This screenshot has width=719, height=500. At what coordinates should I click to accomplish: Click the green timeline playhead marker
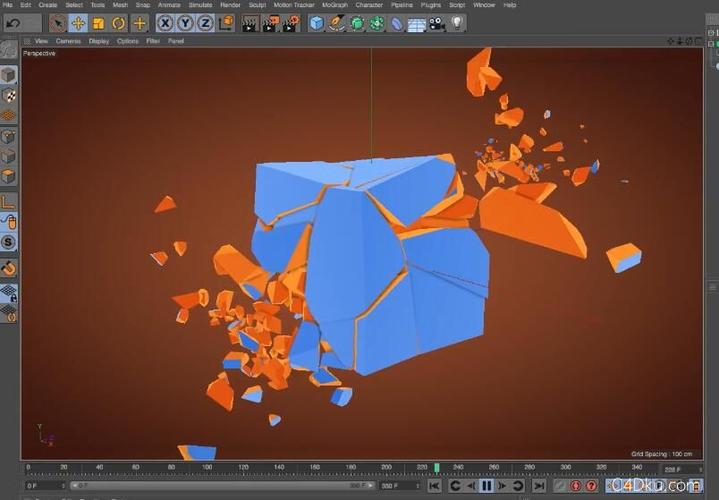(437, 468)
